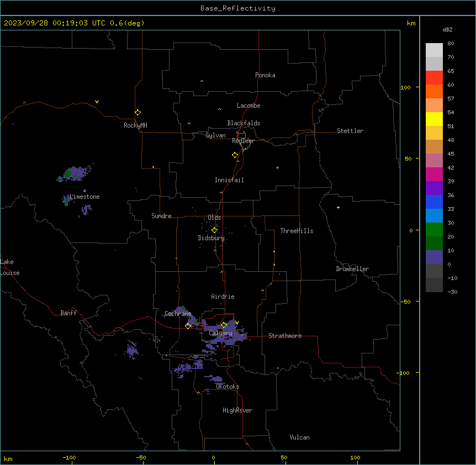Click the yellow marker between Olds and Didsbury
Screen dimensions: 476x465
(214, 230)
